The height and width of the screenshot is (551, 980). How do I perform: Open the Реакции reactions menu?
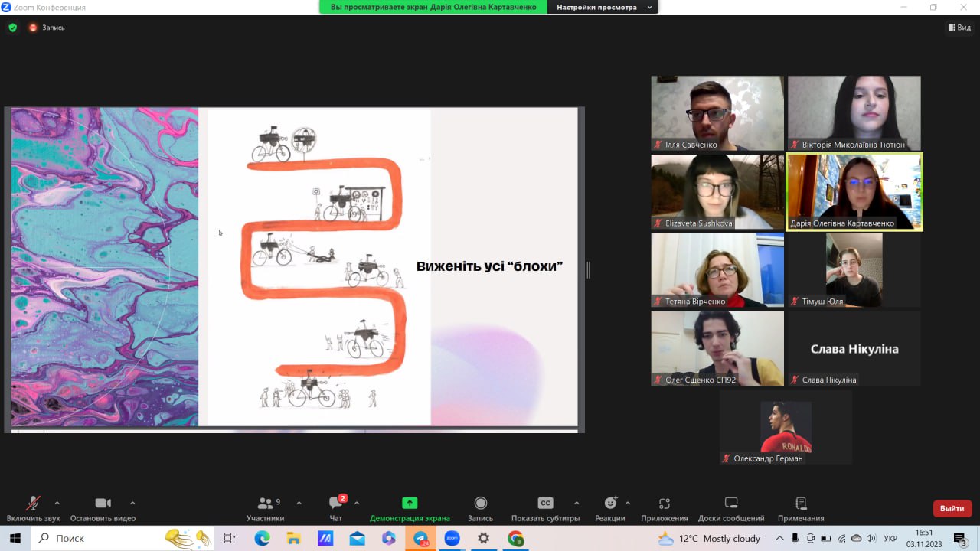pyautogui.click(x=609, y=508)
